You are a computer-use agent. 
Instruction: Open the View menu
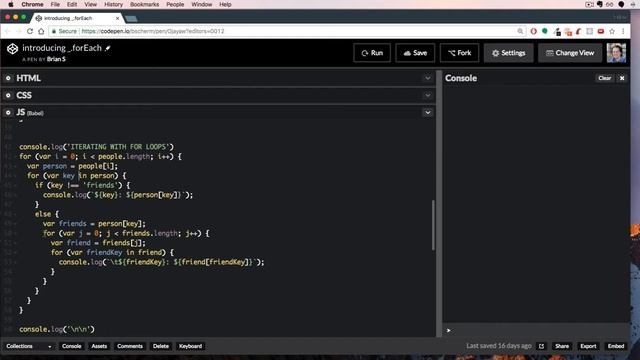(x=91, y=4)
